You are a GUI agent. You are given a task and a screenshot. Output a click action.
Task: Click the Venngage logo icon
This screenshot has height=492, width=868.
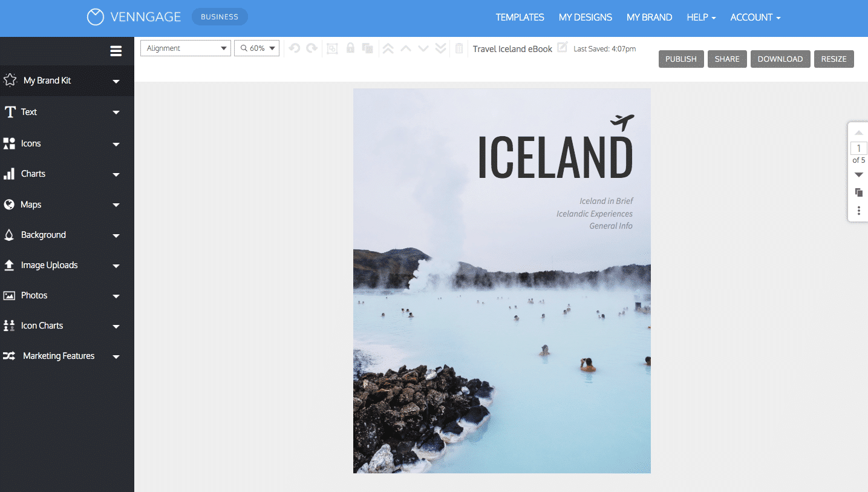click(x=96, y=17)
